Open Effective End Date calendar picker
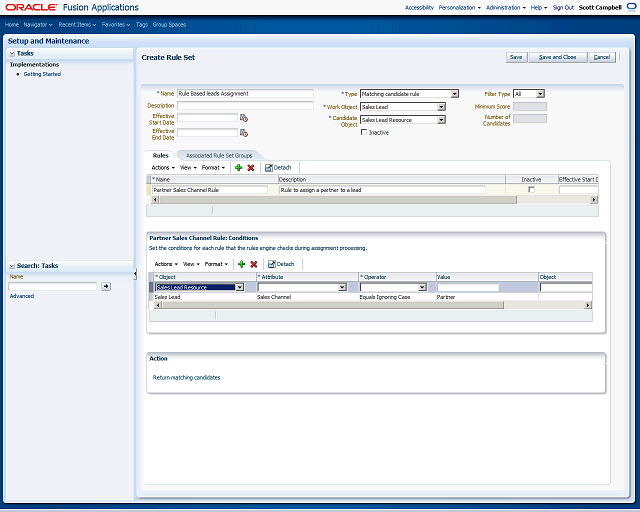The image size is (640, 512). (244, 133)
